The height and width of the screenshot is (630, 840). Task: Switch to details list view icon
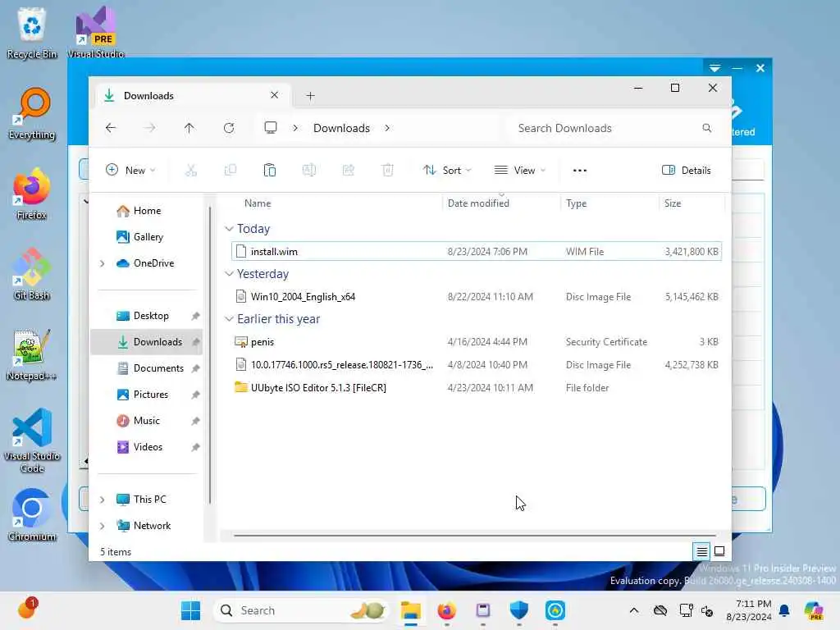point(702,551)
